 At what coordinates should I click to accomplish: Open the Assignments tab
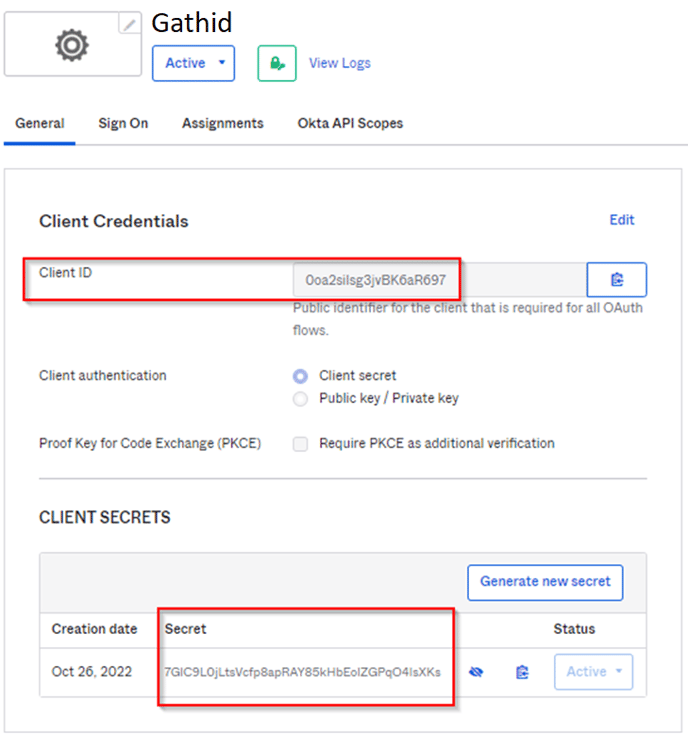click(x=222, y=123)
